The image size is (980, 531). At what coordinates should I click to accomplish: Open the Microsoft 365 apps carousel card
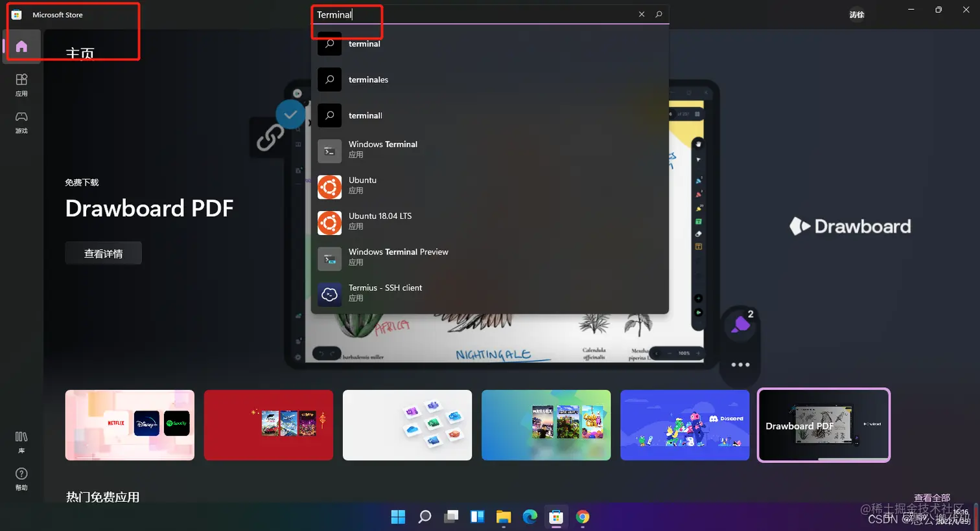coord(407,425)
